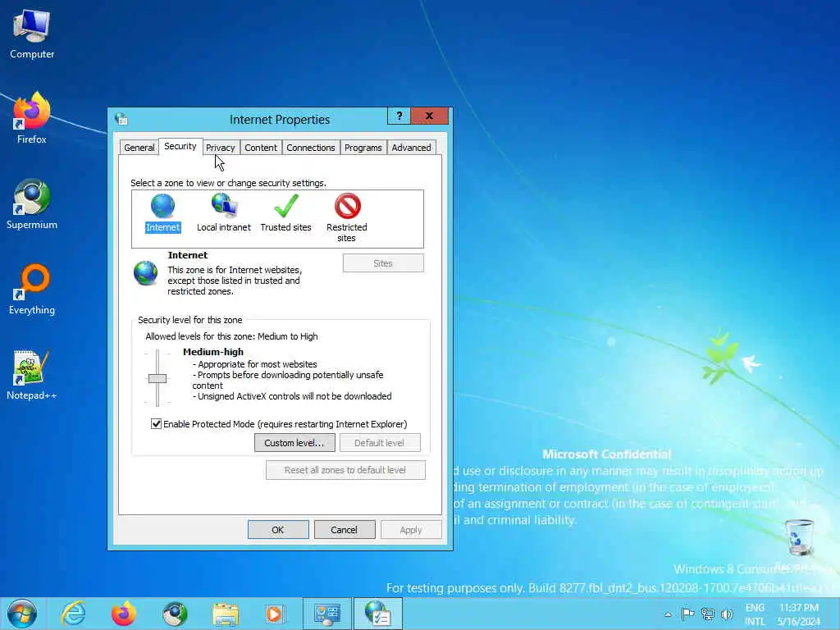Launch Firefox from the taskbar
The image size is (840, 630).
tap(124, 614)
